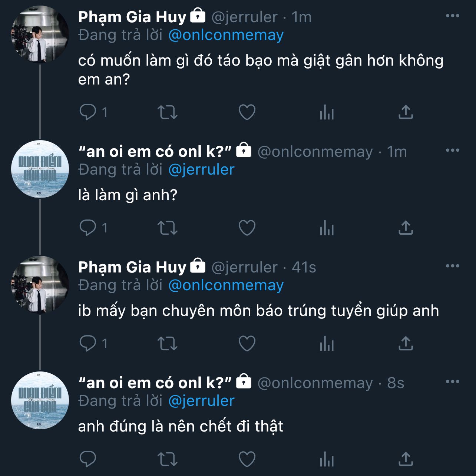
Task: Open more options for "là làm gì anh?" tweet
Action: [452, 151]
